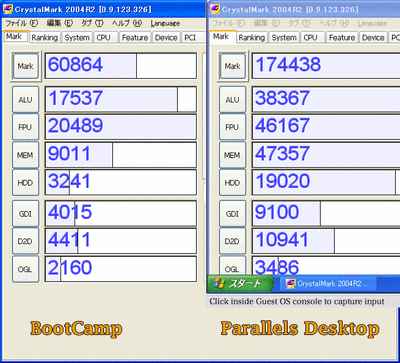Viewport: 400px width, 363px height.
Task: Switch to System tab in Parallels window
Action: click(x=284, y=38)
